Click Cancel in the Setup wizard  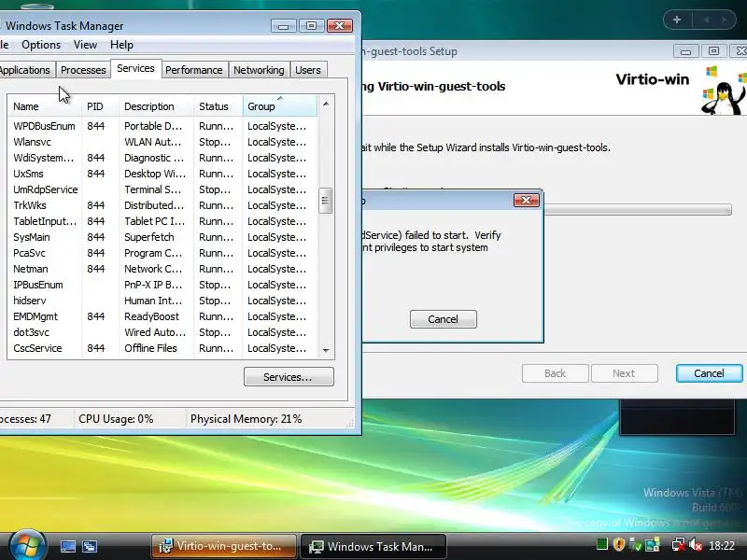(x=709, y=373)
